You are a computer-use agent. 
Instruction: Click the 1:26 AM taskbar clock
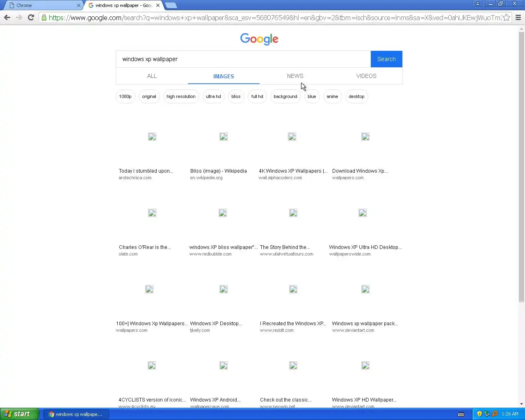click(x=510, y=414)
